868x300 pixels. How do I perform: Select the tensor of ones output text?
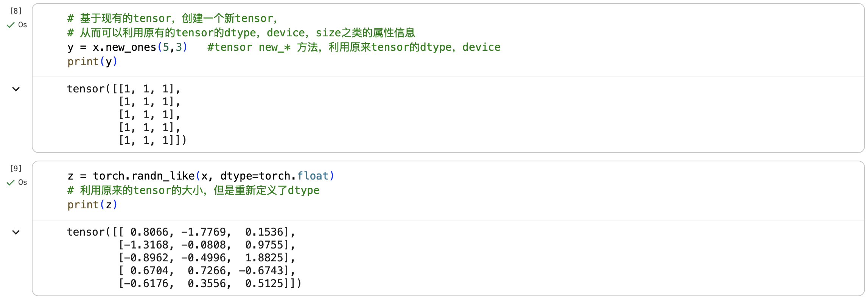(125, 114)
